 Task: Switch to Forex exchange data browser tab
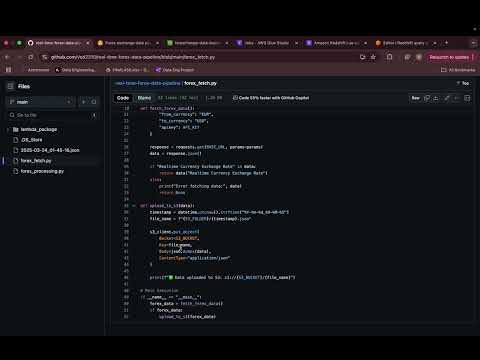(x=128, y=43)
